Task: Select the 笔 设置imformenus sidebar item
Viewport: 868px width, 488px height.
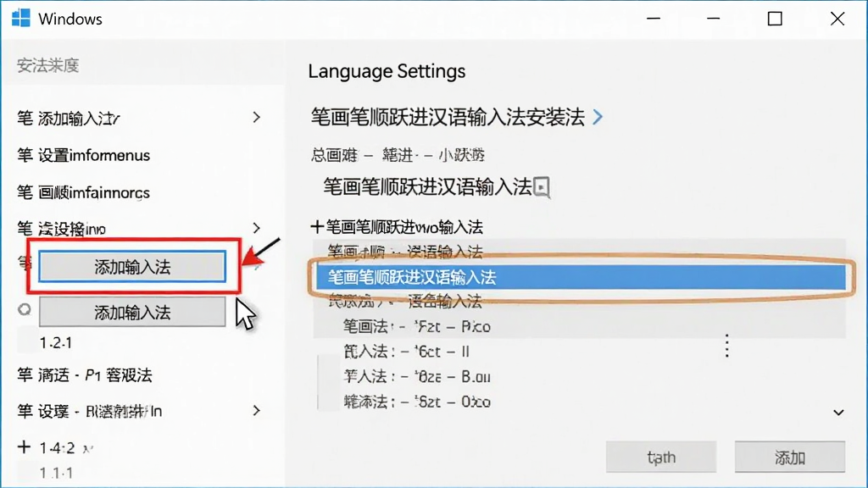Action: point(84,155)
